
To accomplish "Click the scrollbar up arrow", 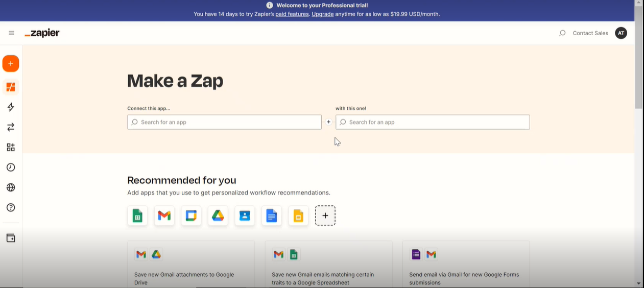I will pos(639,3).
